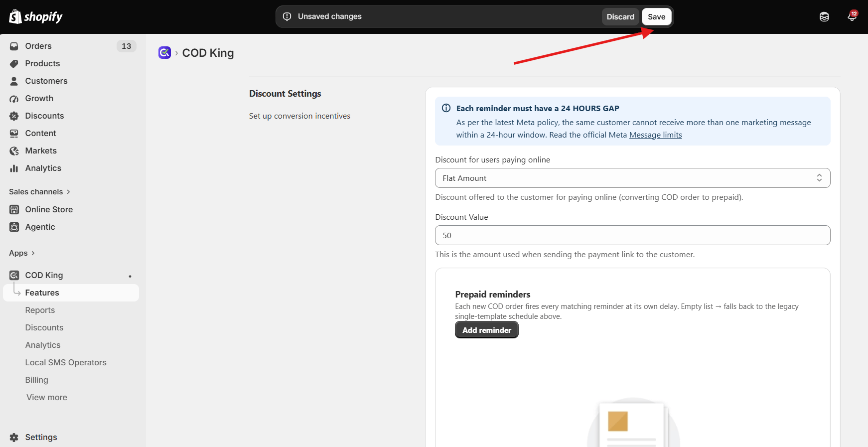Screen dimensions: 868x447
Task: Open Billing under COD King
Action: point(37,380)
